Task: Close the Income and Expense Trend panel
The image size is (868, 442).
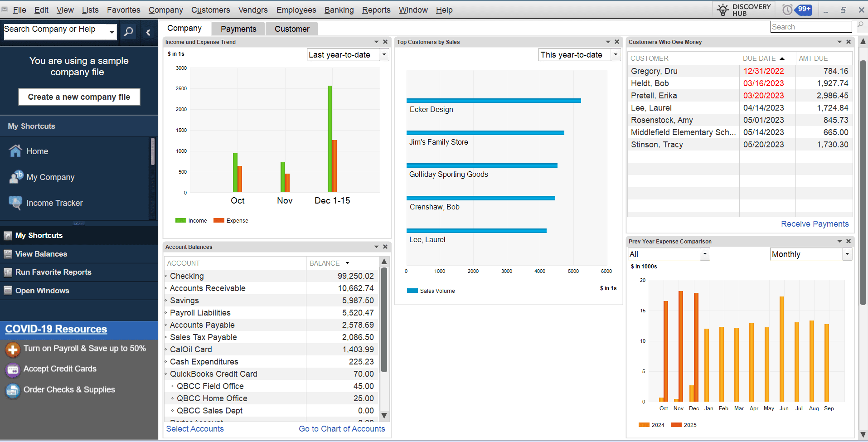Action: tap(385, 42)
